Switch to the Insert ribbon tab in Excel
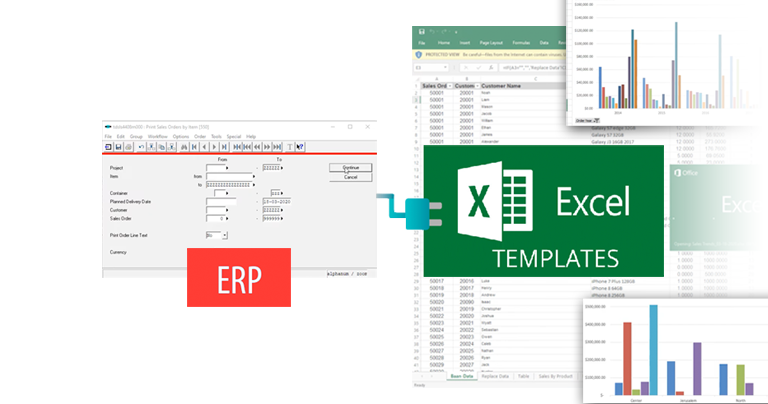 pos(465,43)
